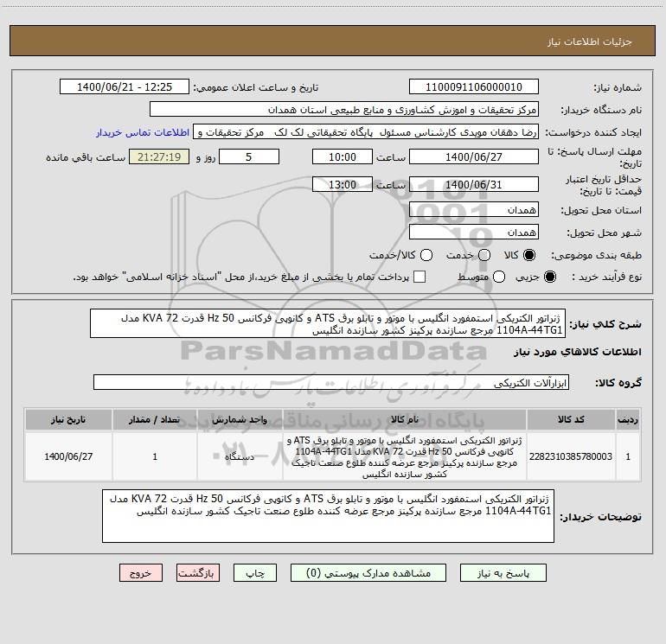Click the response deadline time 10:00 field

point(343,156)
